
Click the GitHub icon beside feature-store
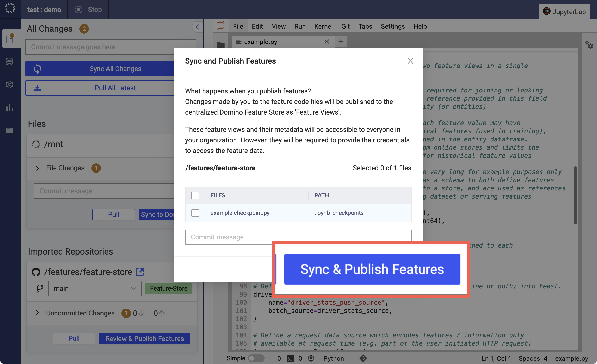tap(36, 272)
